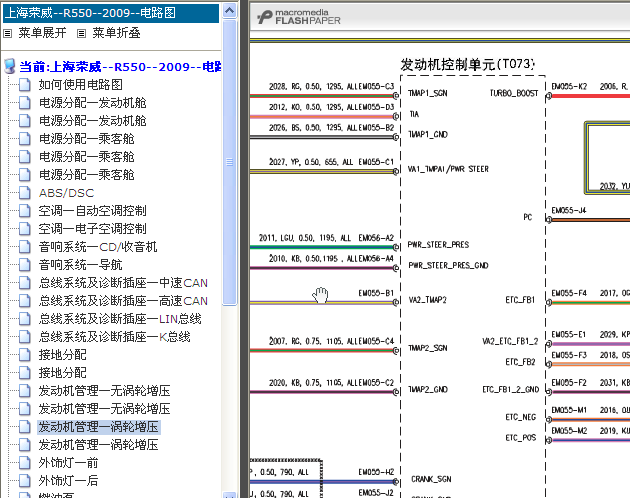The width and height of the screenshot is (630, 498).
Task: Open second 电源分配—发动机舱 entry
Action: tap(92, 121)
